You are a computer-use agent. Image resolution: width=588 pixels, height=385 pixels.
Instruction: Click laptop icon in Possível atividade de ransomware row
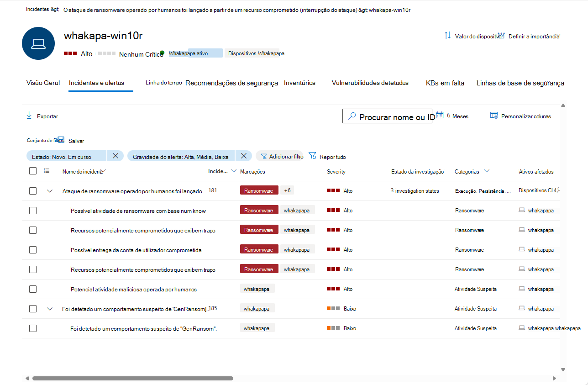pyautogui.click(x=522, y=210)
